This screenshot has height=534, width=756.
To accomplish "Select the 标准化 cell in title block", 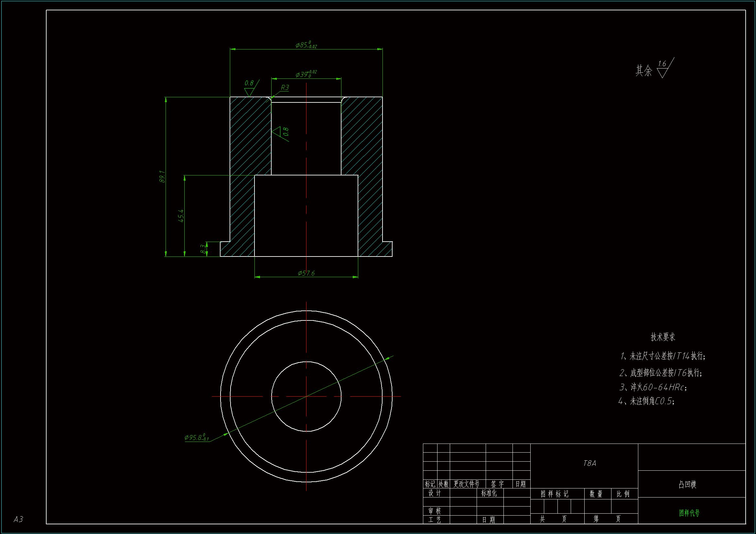I will tap(489, 493).
